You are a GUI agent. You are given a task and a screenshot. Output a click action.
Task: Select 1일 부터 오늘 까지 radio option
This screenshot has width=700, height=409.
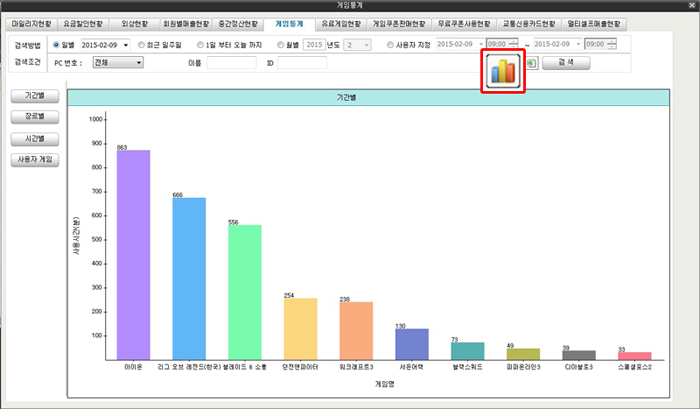click(x=200, y=45)
